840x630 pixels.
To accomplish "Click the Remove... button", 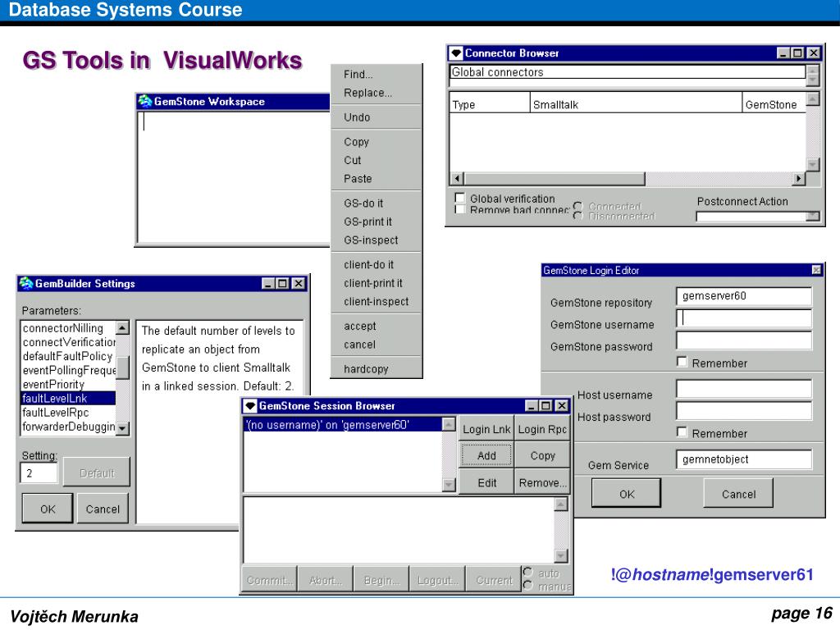I will tap(542, 482).
